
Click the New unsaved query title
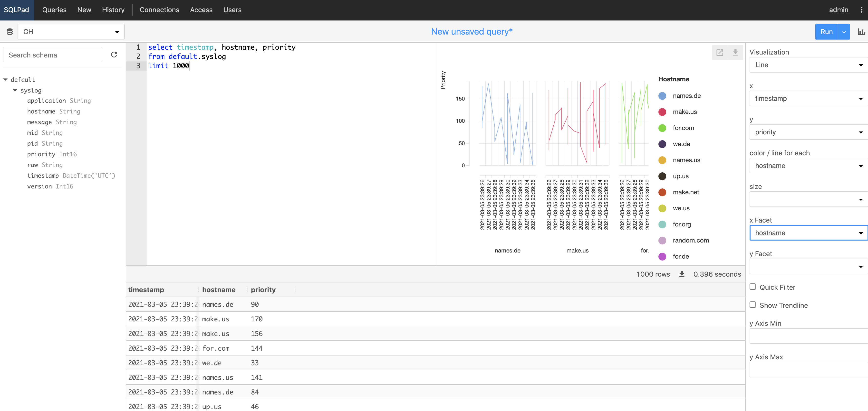click(471, 32)
